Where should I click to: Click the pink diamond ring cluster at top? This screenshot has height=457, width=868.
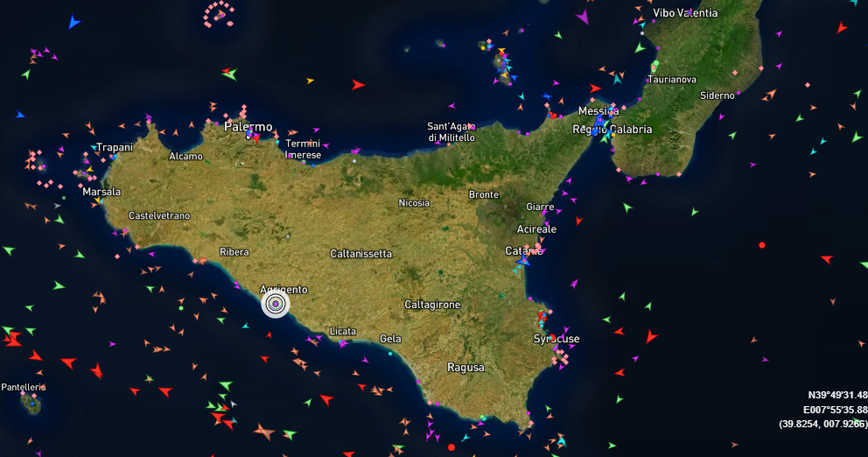click(219, 13)
